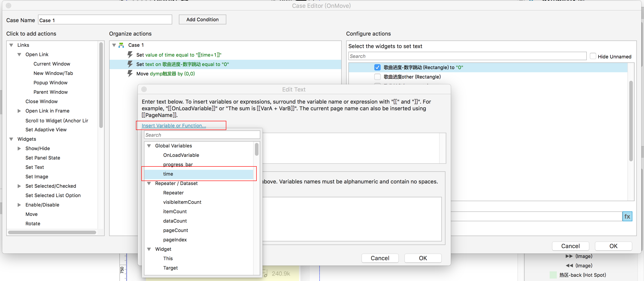Viewport: 644px width, 281px height.
Task: Click OK in Case Editor
Action: click(x=613, y=246)
